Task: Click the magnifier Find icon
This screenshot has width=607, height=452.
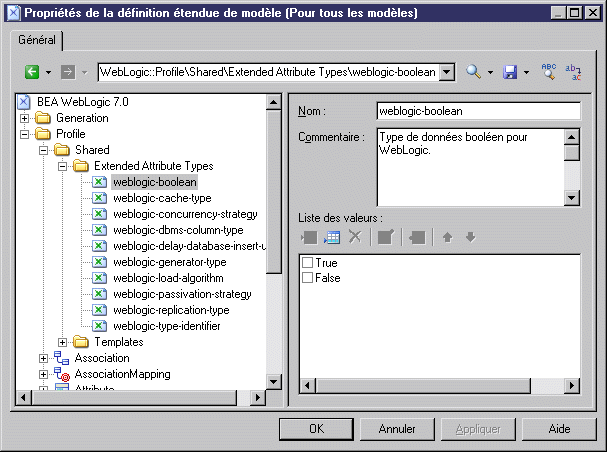Action: coord(473,72)
